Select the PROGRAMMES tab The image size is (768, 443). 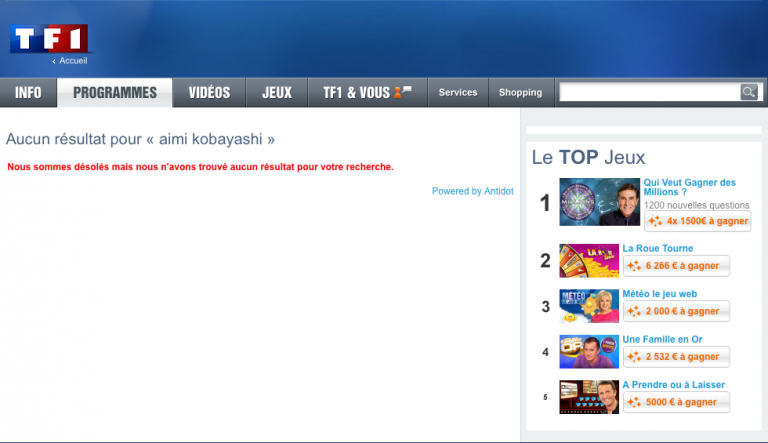(x=115, y=93)
